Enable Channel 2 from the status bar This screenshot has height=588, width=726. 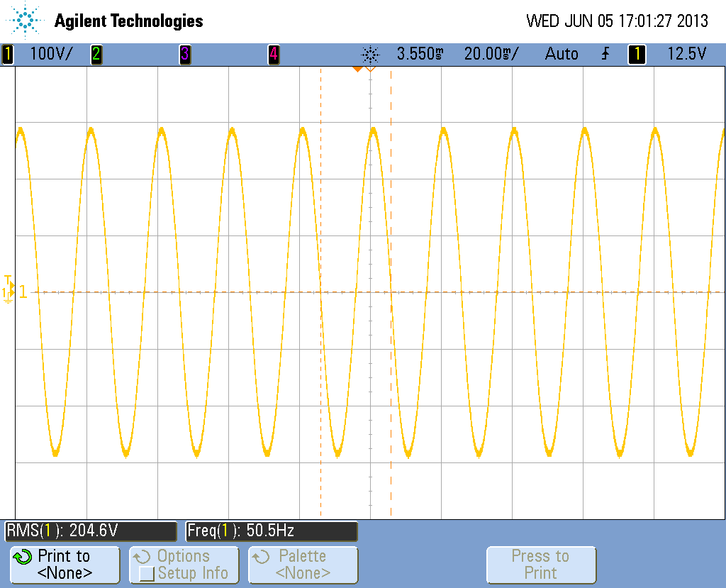click(96, 53)
